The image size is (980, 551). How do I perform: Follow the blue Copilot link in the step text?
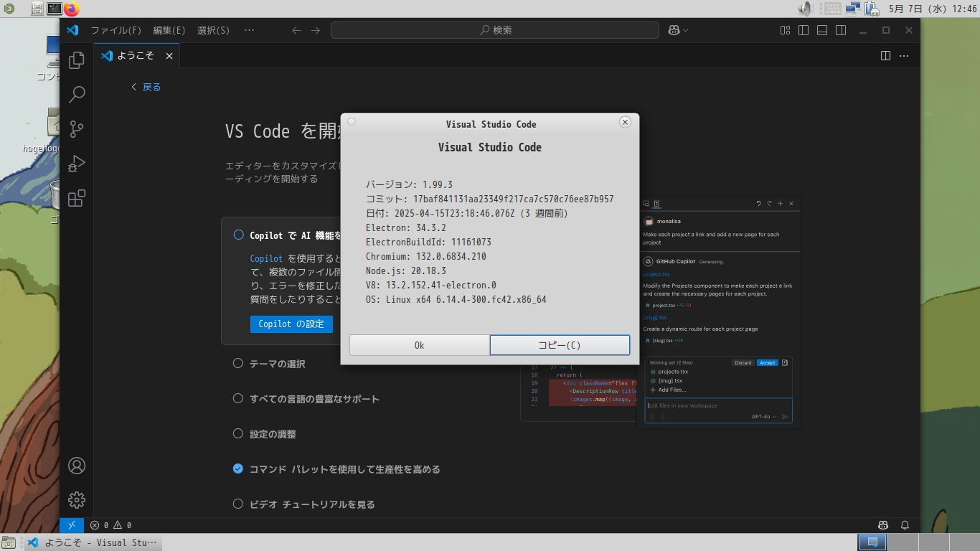[266, 258]
